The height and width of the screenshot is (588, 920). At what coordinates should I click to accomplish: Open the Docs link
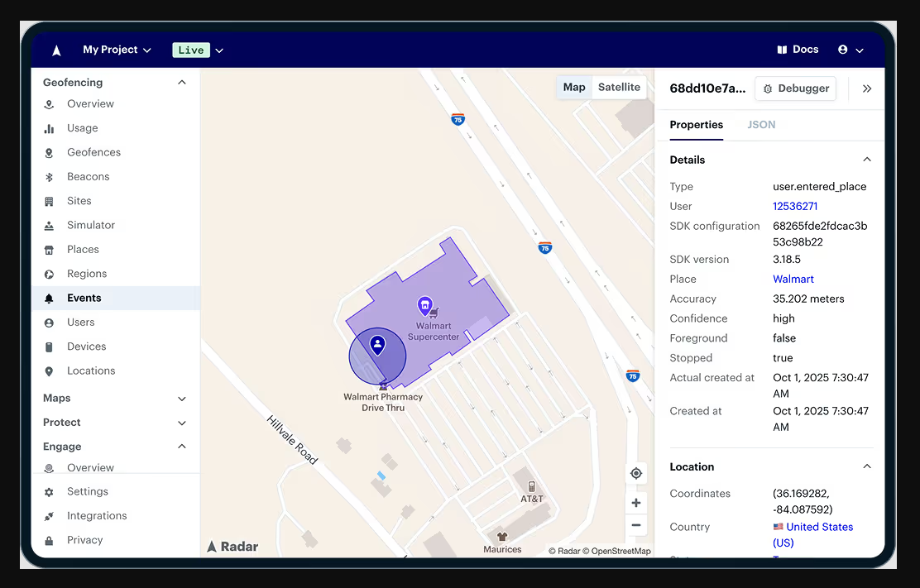click(x=798, y=50)
